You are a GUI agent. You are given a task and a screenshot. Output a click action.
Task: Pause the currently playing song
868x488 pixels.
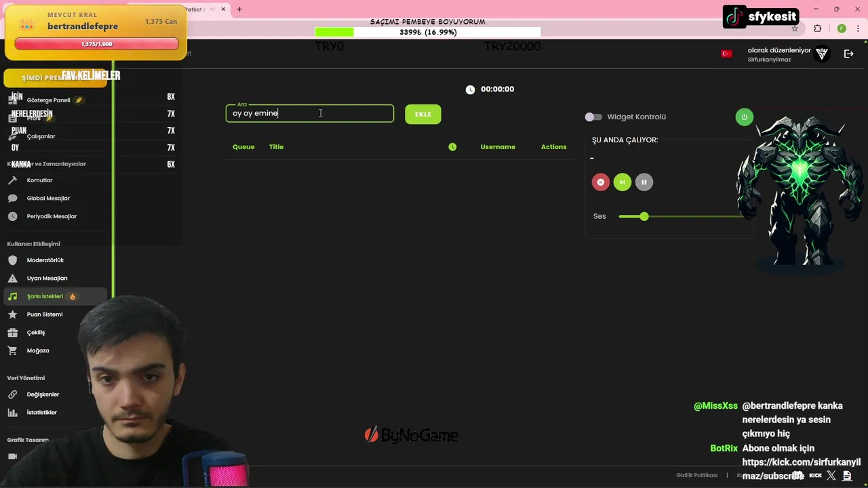tap(644, 182)
